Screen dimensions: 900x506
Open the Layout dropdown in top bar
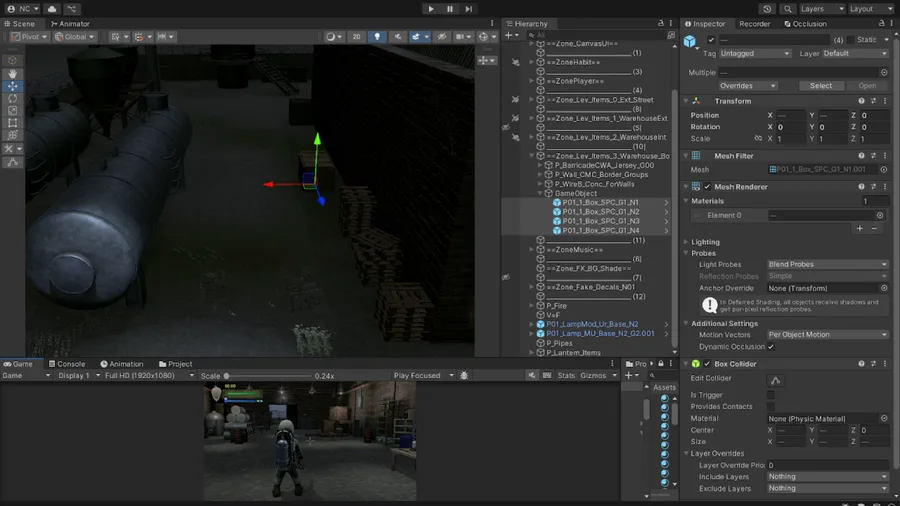870,9
